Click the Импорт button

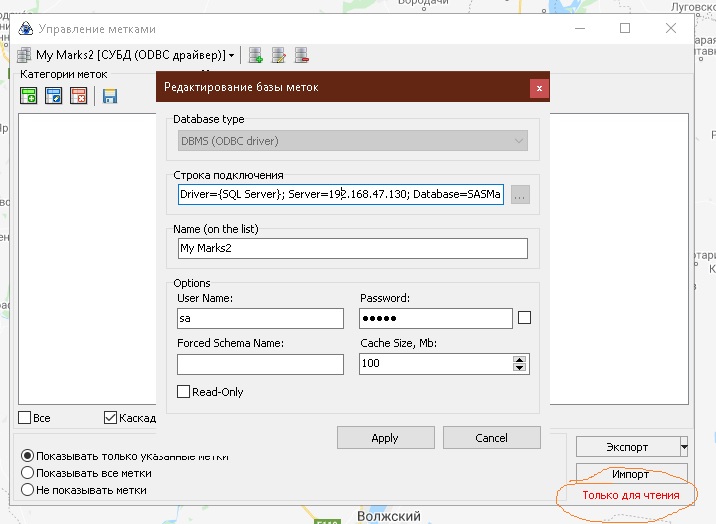point(630,473)
